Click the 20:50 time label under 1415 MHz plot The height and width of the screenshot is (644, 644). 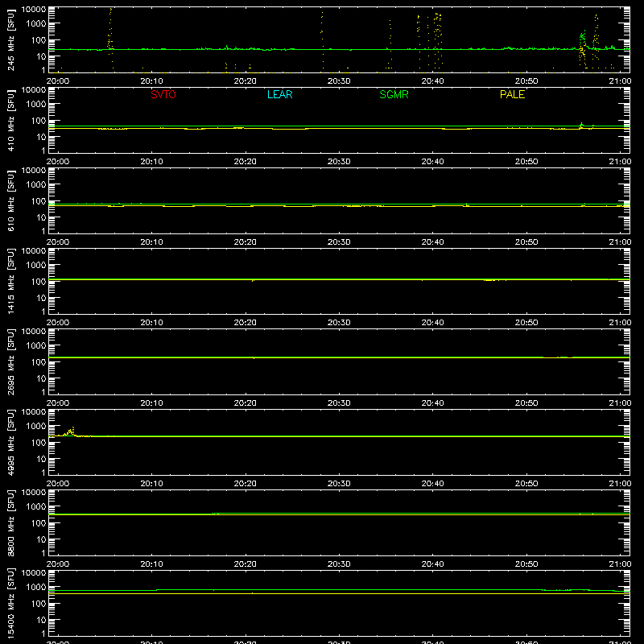[526, 323]
